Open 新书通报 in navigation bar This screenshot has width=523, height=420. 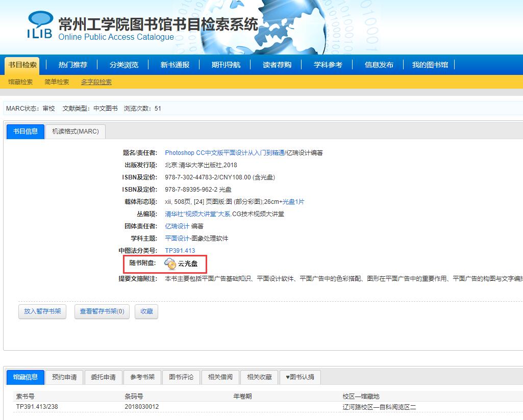click(x=175, y=65)
